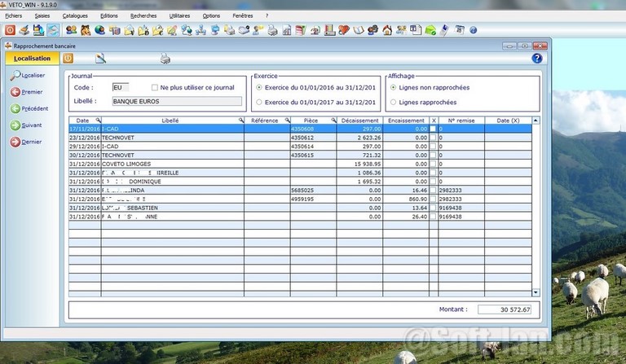
Task: Click the blue help question mark icon
Action: [x=537, y=59]
